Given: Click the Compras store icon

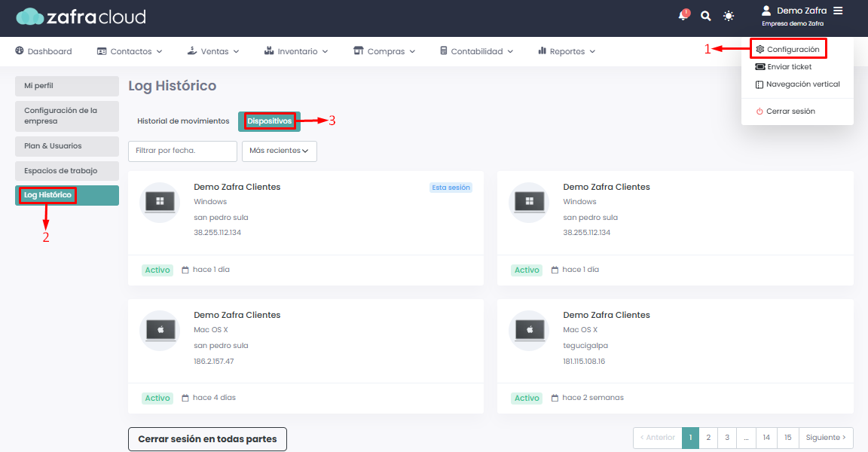Looking at the screenshot, I should [359, 51].
